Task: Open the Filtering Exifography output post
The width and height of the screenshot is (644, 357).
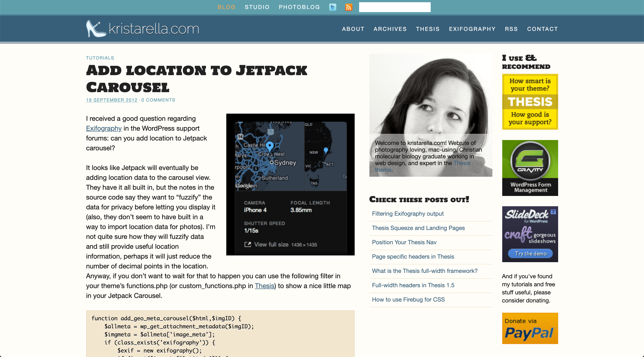Action: click(407, 214)
